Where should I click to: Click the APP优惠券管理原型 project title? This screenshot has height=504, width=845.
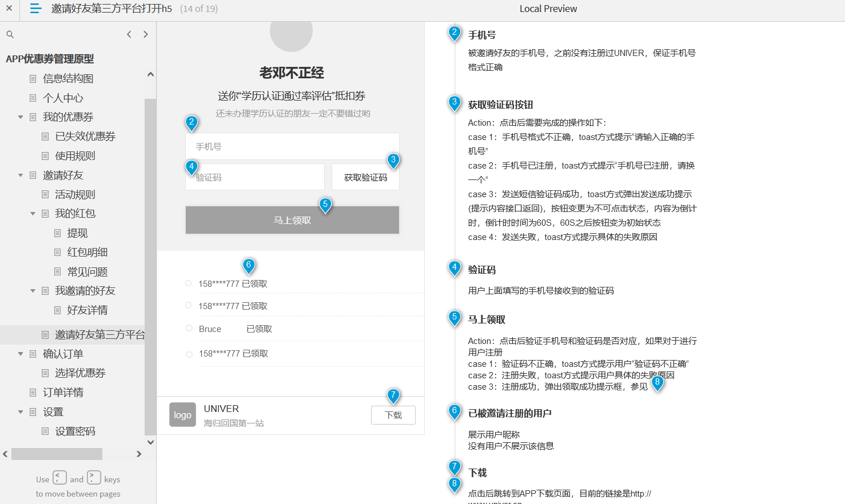tap(50, 59)
